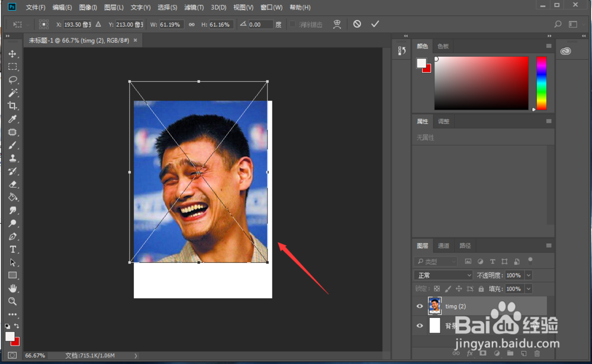
Task: Select the timg (2) layer thumbnail
Action: point(435,306)
